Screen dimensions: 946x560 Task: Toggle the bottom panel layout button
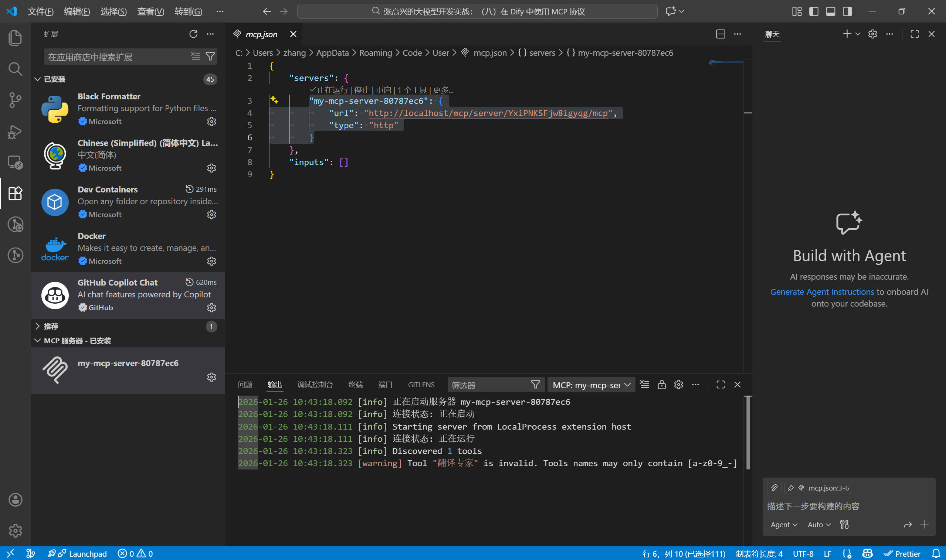pyautogui.click(x=830, y=11)
